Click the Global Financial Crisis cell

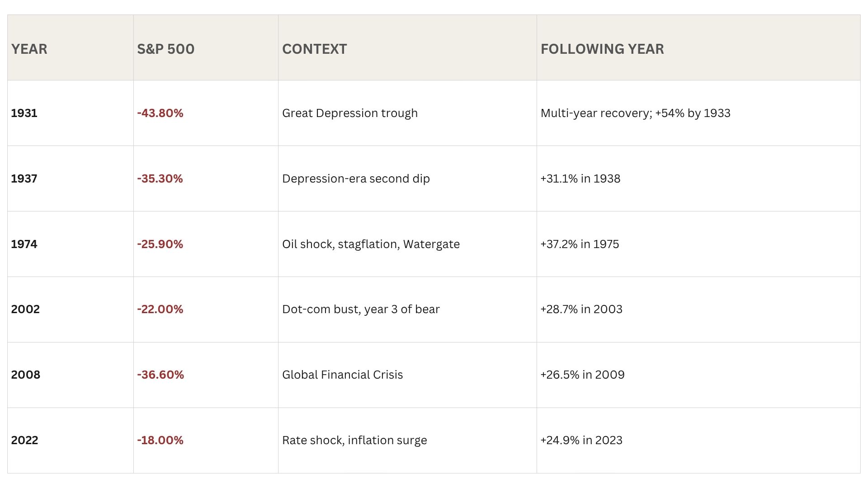[x=342, y=375]
